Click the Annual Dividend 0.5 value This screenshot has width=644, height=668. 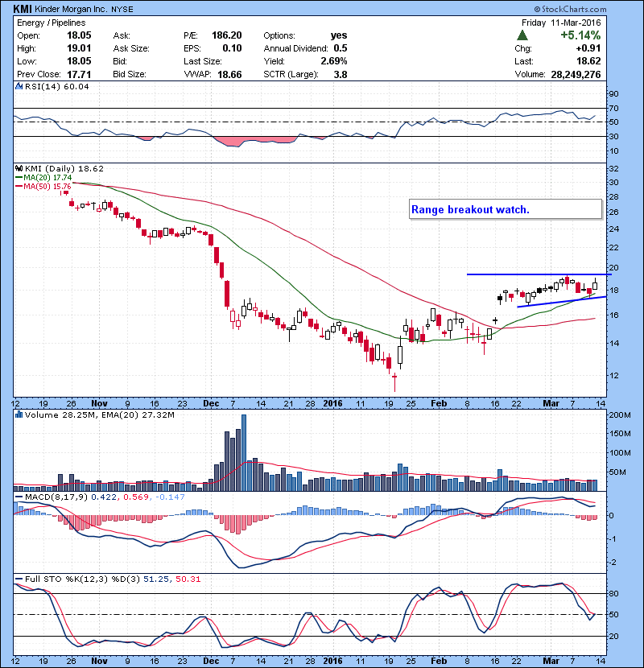pyautogui.click(x=341, y=48)
